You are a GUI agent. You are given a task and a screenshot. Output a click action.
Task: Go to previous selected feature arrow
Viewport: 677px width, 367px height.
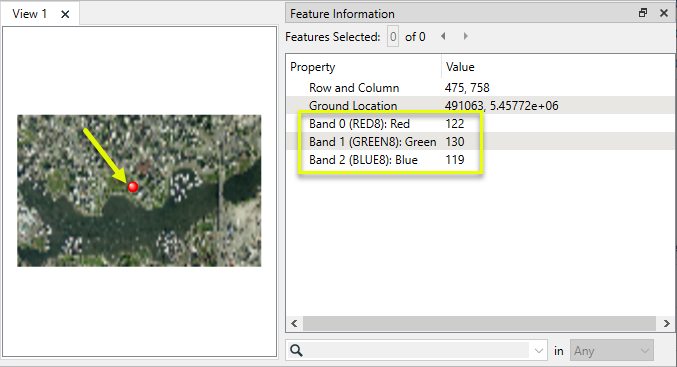[443, 36]
